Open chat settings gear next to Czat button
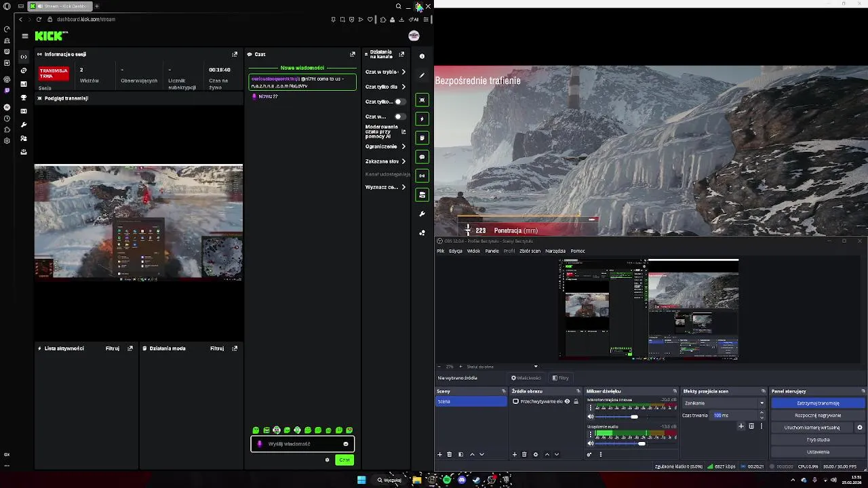868x488 pixels. pyautogui.click(x=327, y=460)
